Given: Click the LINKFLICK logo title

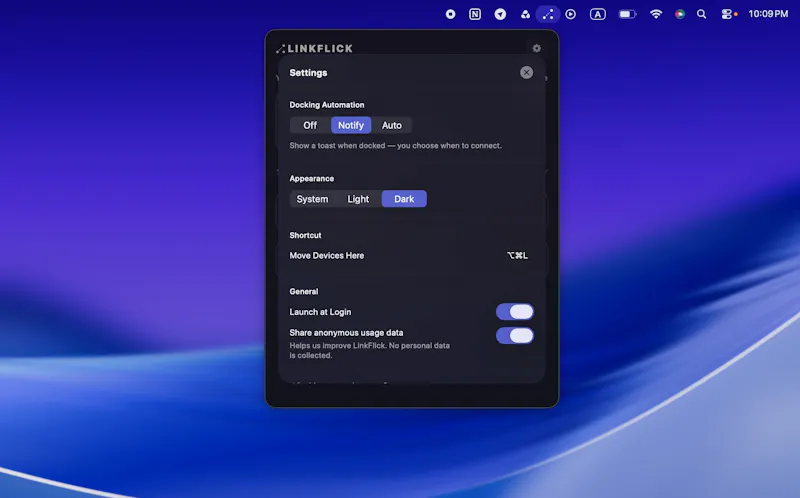Looking at the screenshot, I should (314, 48).
